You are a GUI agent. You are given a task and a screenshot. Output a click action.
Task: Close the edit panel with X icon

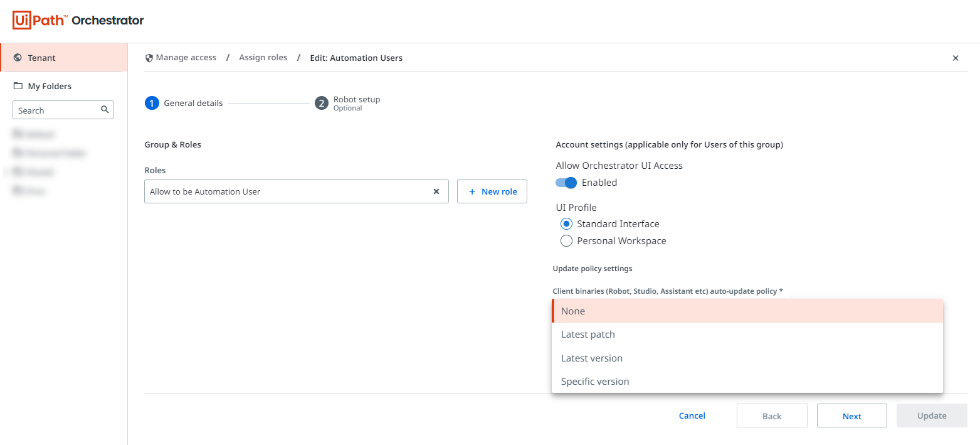coord(956,58)
